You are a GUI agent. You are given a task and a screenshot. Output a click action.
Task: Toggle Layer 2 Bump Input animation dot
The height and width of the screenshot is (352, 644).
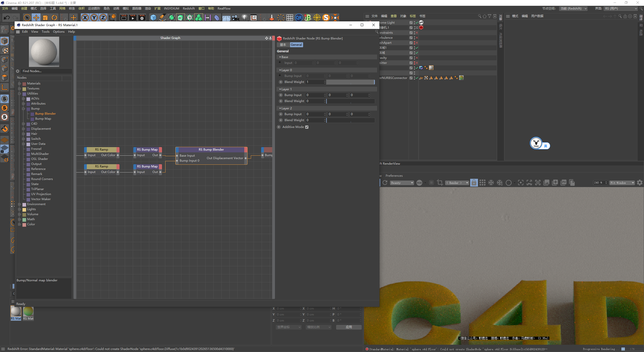[281, 114]
